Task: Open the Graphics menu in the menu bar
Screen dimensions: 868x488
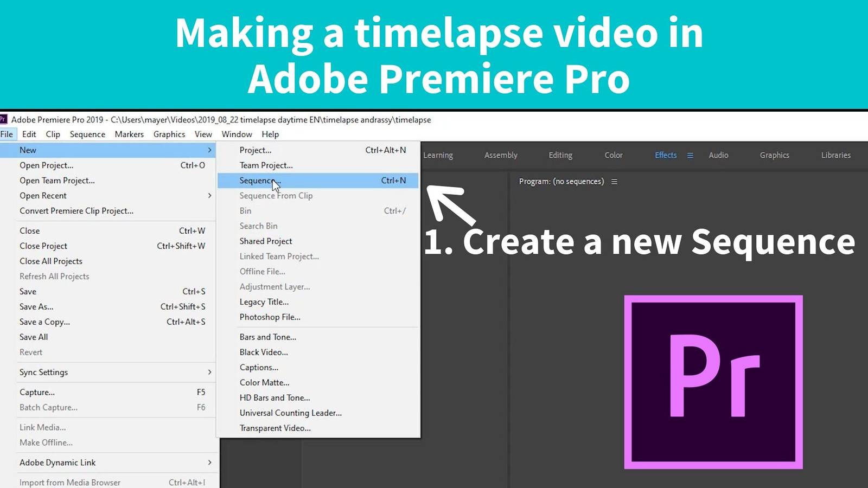Action: click(x=169, y=134)
